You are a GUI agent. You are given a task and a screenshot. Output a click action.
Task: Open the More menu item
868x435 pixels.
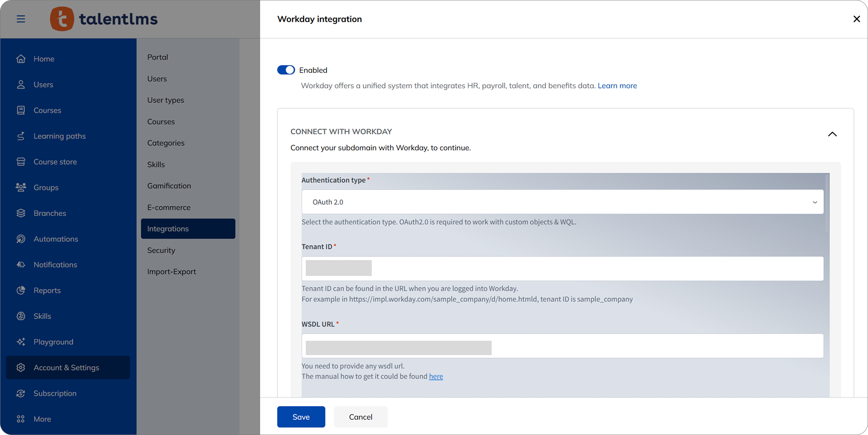(x=42, y=419)
